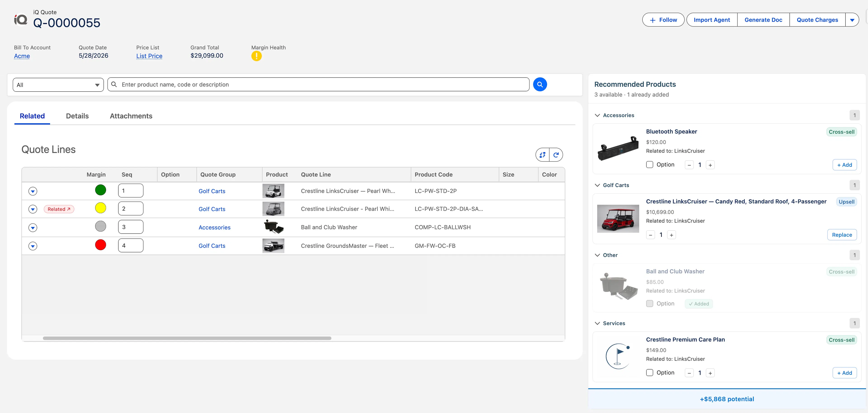Click the Premium Care Plan flag icon

pos(618,356)
